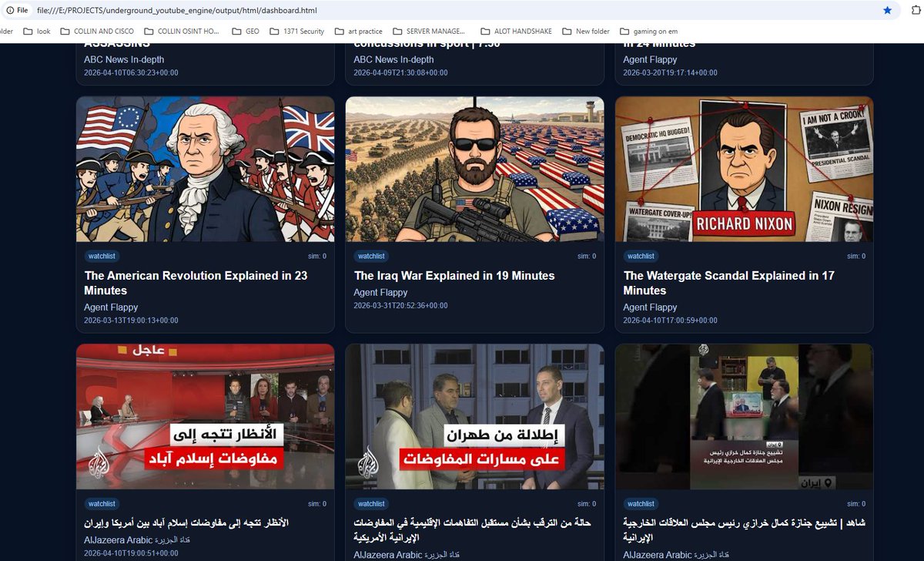Open the COLLIN OSINT bookmark folder
The height and width of the screenshot is (561, 924).
tap(180, 32)
